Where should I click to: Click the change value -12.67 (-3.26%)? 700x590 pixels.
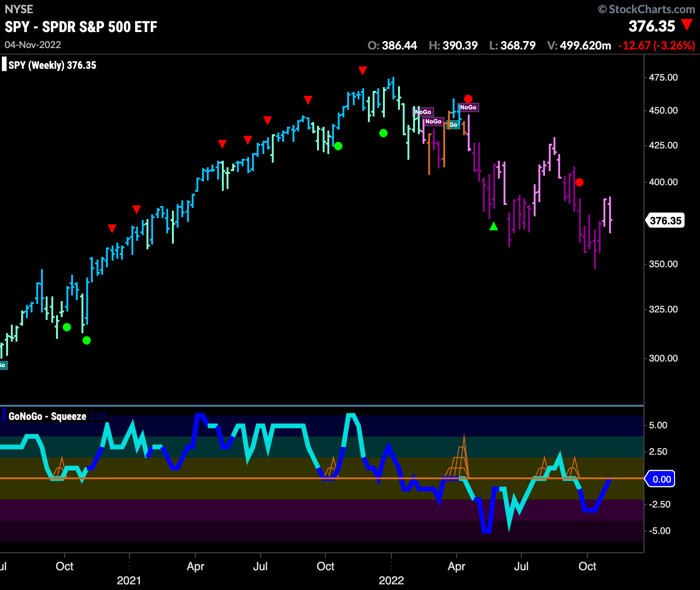(657, 46)
